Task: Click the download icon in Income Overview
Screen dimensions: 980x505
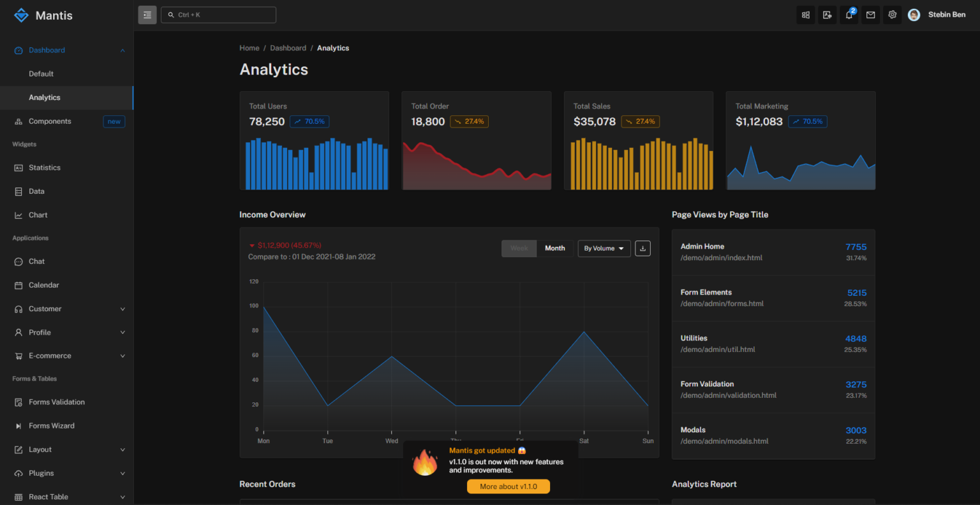Action: click(x=643, y=248)
